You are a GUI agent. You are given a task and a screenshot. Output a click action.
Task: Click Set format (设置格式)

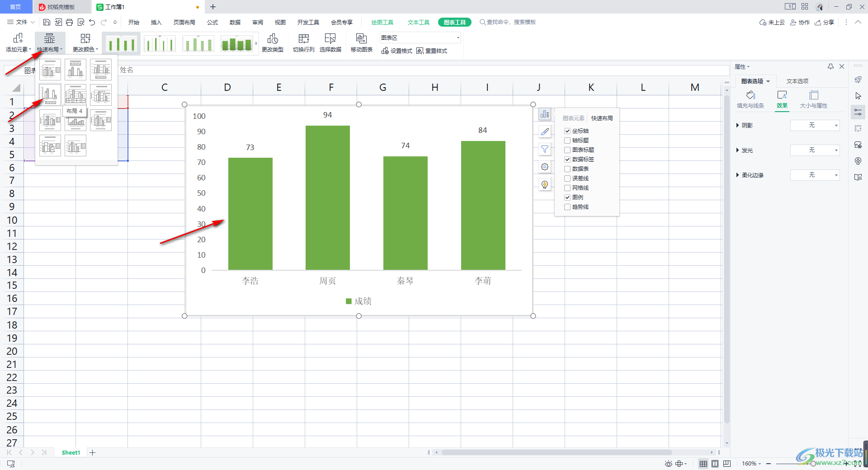pos(397,51)
